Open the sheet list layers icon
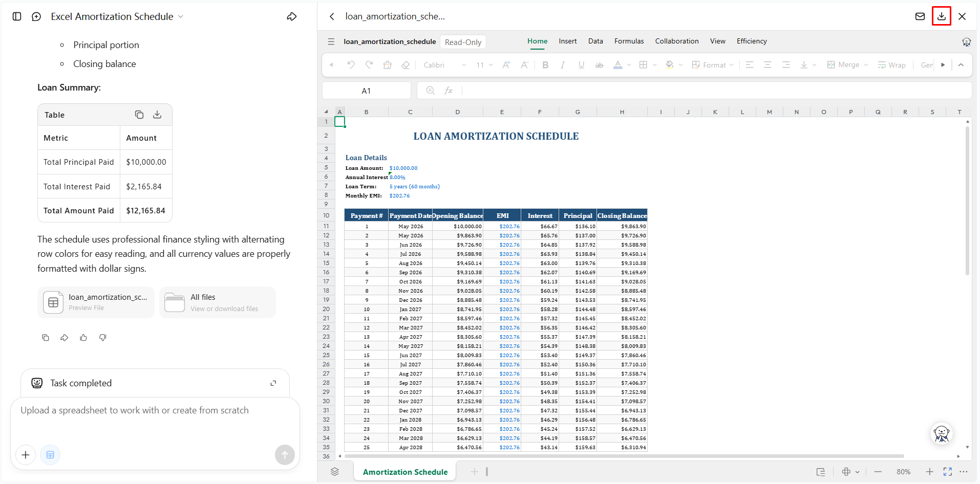Screen dimensions: 980x484 335,472
